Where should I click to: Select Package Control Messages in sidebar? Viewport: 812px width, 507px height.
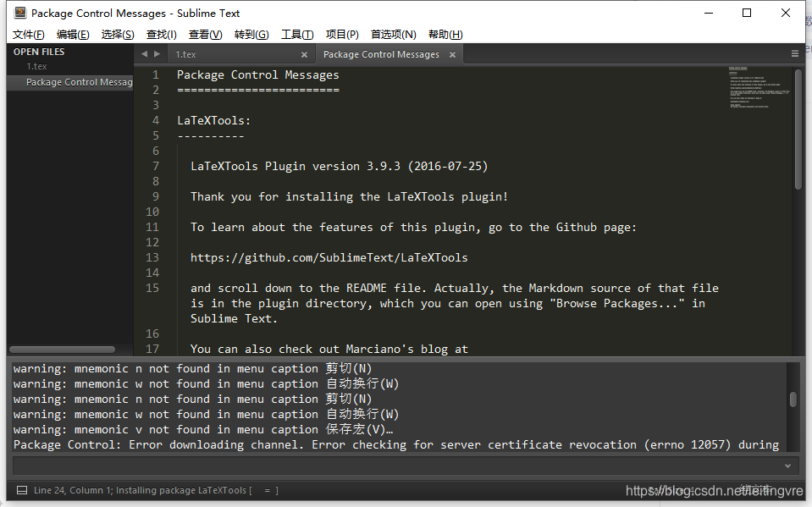pos(70,82)
